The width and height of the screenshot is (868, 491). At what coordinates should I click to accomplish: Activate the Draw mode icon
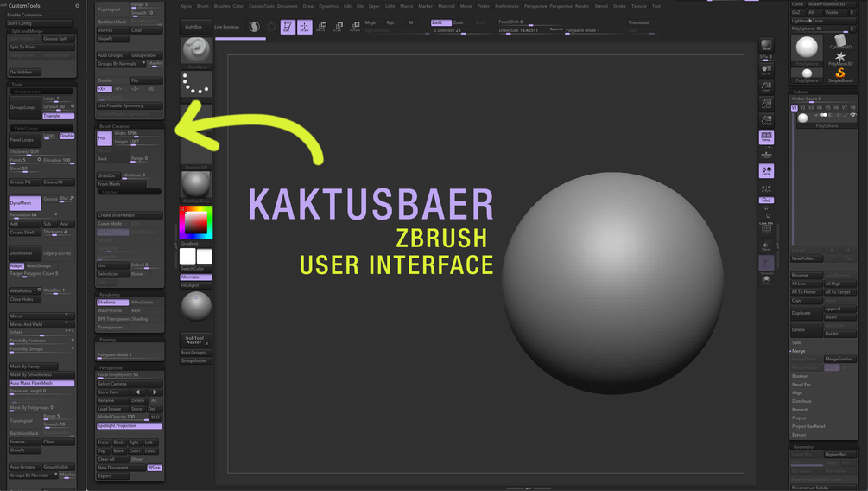coord(305,27)
